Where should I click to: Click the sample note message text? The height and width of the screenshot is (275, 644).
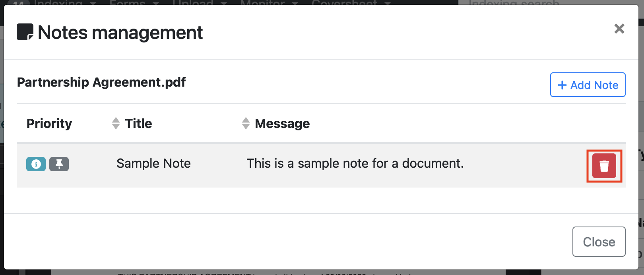pyautogui.click(x=355, y=163)
